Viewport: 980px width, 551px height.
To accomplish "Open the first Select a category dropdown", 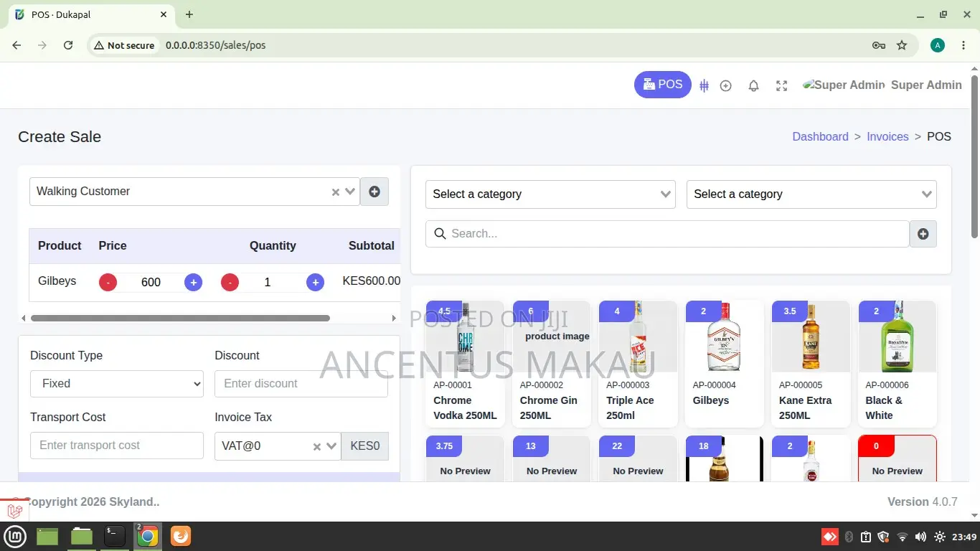I will [x=550, y=194].
